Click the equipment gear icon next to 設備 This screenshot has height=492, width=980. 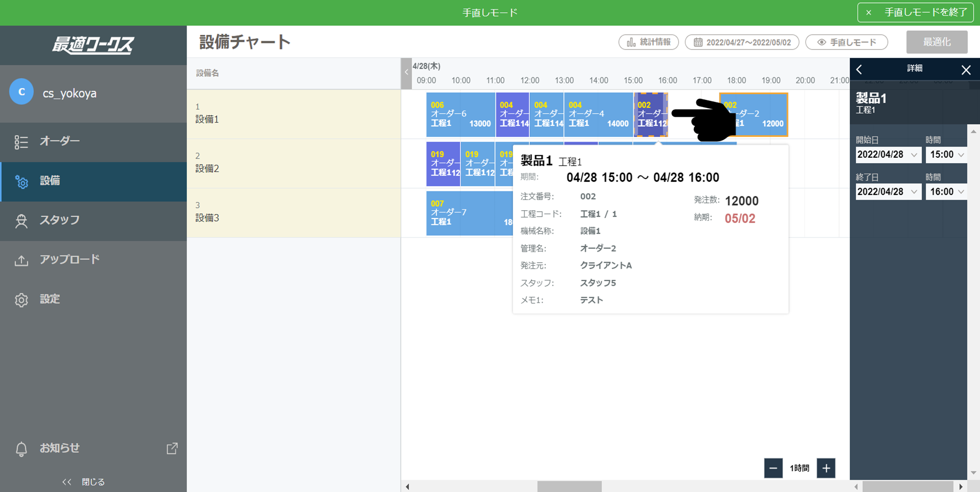(22, 182)
